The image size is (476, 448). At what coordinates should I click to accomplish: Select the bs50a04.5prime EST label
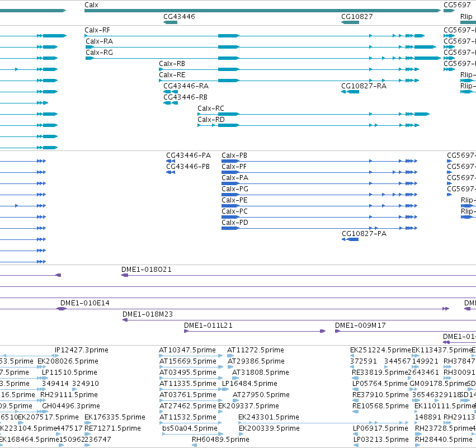click(190, 428)
